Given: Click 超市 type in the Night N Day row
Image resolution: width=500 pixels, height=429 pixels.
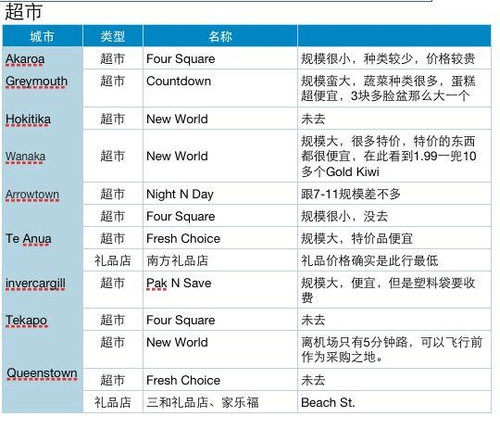Looking at the screenshot, I should pos(113,194).
